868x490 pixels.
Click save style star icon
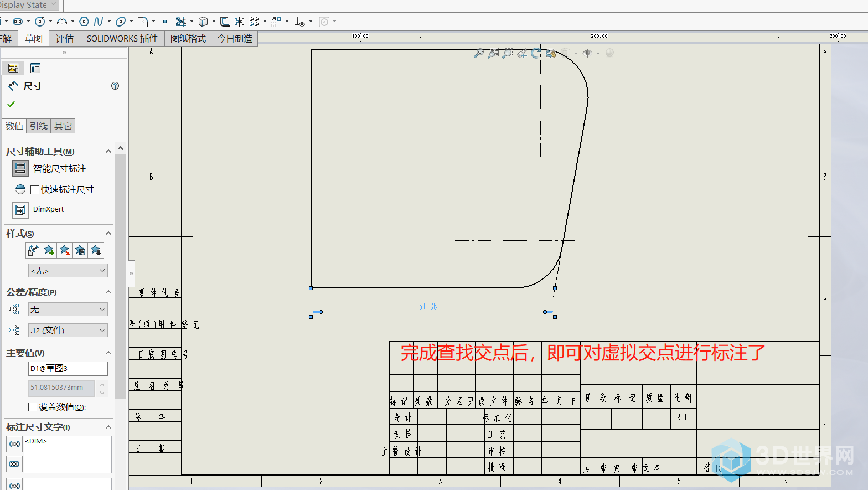point(80,250)
